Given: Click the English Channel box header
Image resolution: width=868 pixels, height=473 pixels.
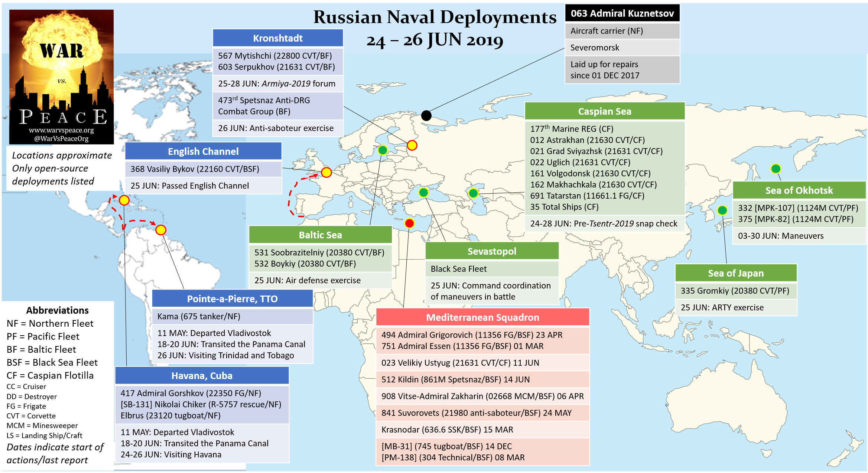Looking at the screenshot, I should point(203,151).
